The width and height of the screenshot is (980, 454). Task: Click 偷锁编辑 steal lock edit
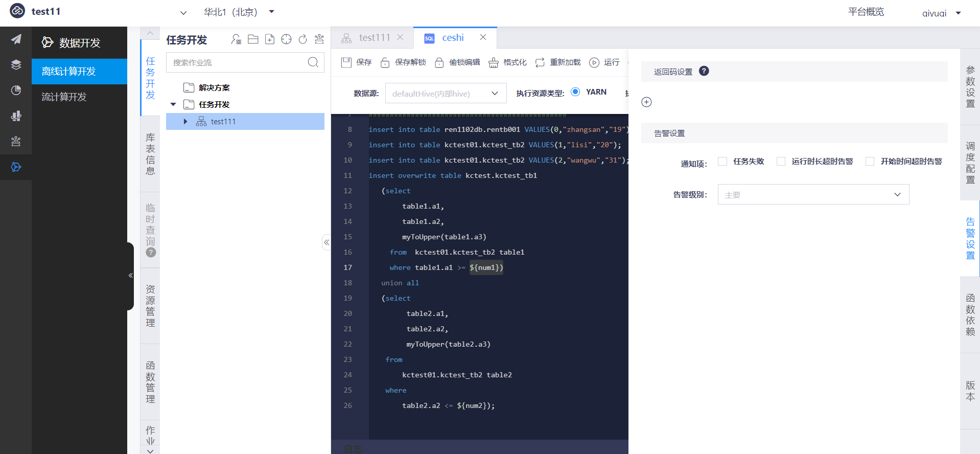pos(458,62)
